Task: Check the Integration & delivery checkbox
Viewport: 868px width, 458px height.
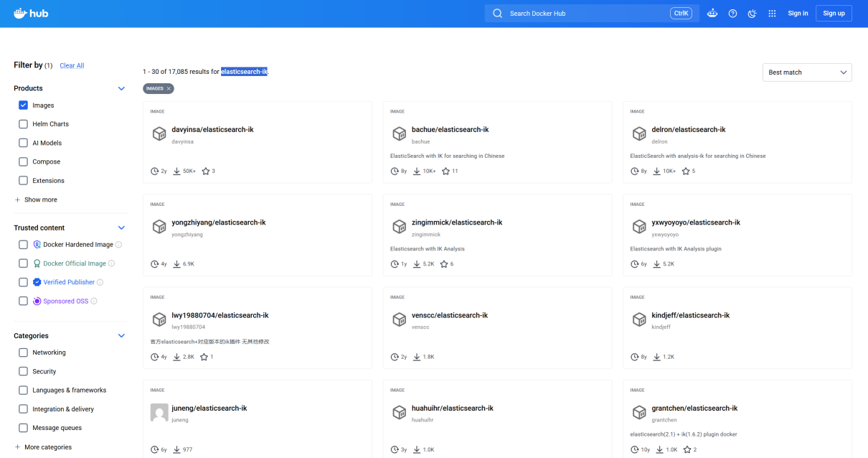Action: point(23,409)
